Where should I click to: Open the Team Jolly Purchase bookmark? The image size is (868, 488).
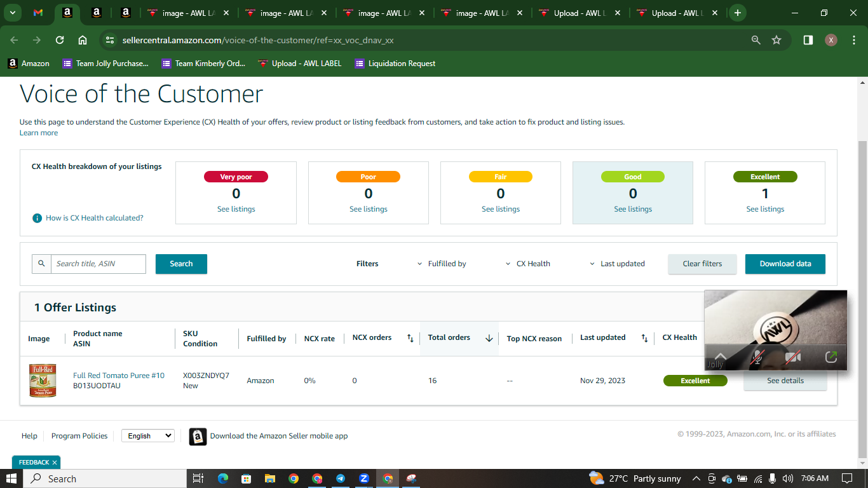point(105,64)
